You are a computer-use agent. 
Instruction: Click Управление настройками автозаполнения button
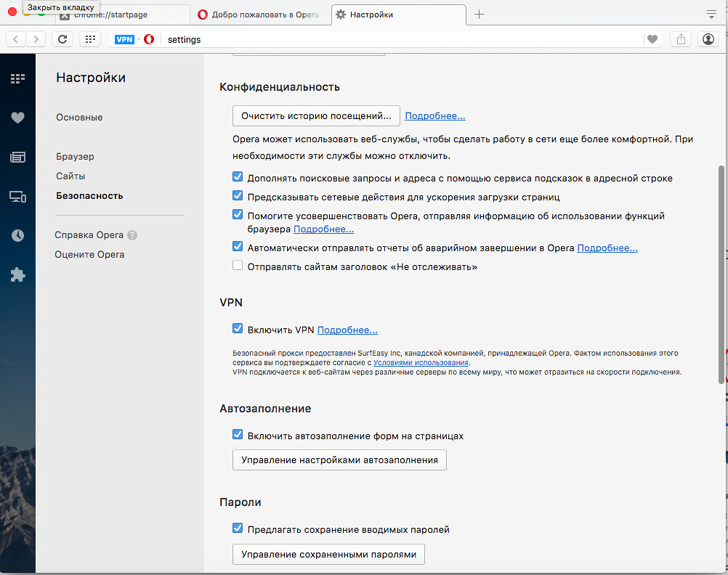339,460
